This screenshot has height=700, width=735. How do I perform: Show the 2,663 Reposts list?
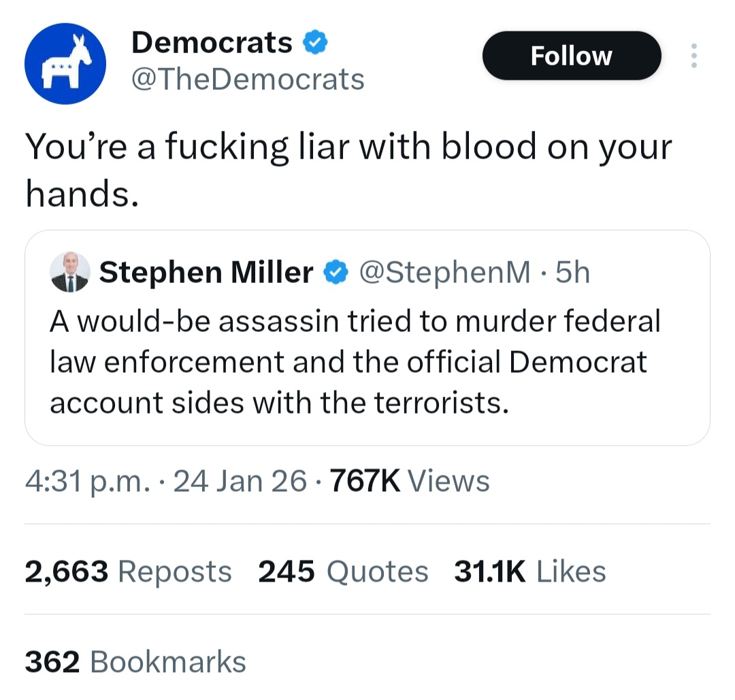[x=128, y=571]
